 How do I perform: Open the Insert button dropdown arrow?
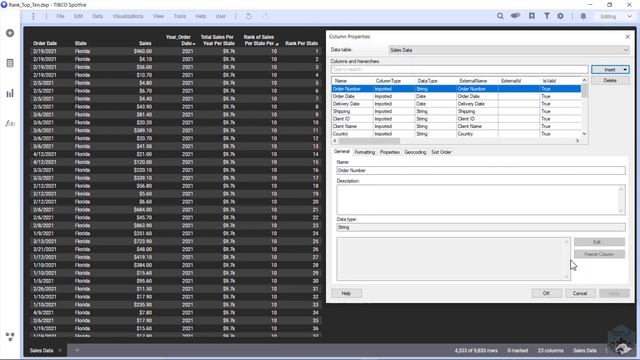[625, 69]
